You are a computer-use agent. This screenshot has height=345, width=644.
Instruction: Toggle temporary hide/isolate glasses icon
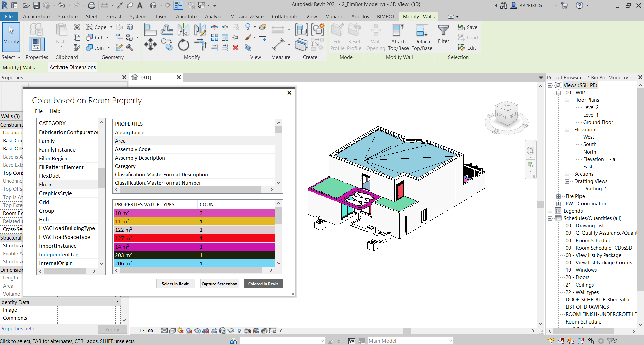pos(230,331)
